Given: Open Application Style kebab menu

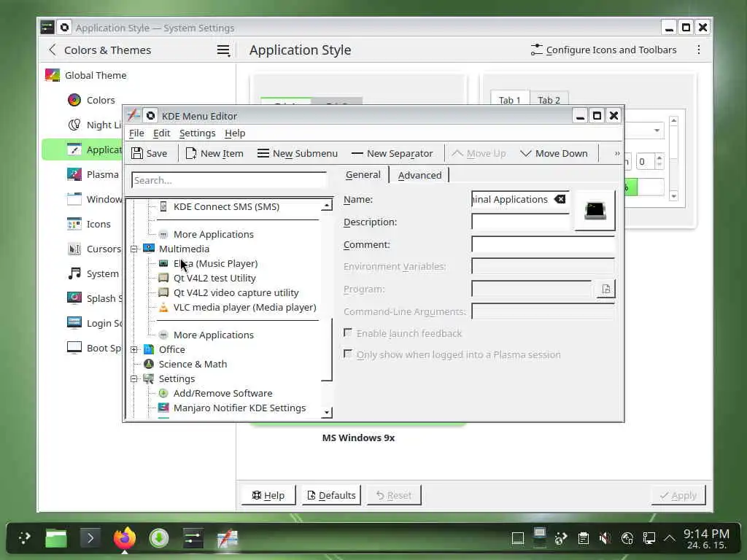Looking at the screenshot, I should click(698, 50).
